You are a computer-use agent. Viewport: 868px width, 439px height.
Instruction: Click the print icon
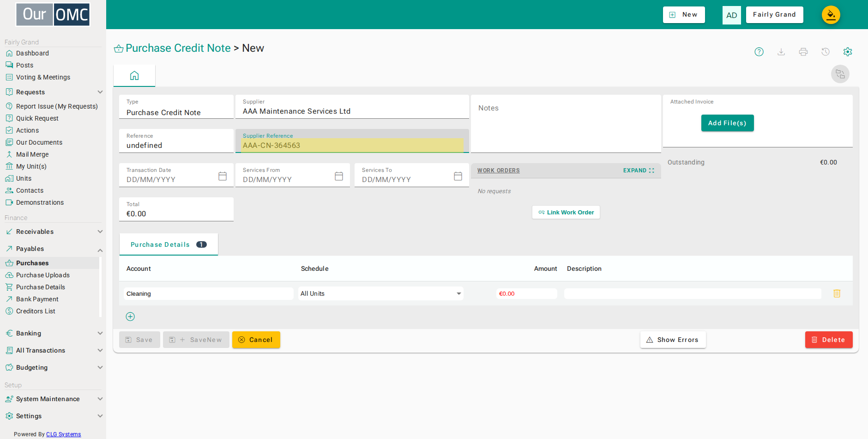[x=803, y=52]
